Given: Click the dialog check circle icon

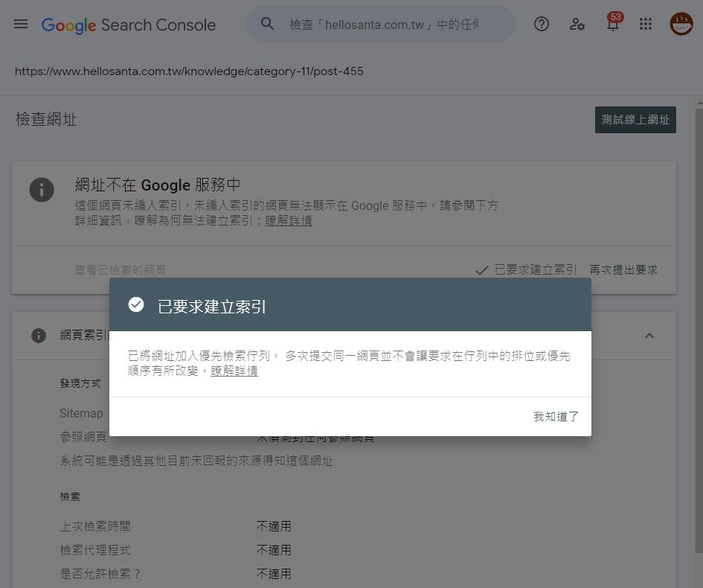Looking at the screenshot, I should pyautogui.click(x=136, y=304).
